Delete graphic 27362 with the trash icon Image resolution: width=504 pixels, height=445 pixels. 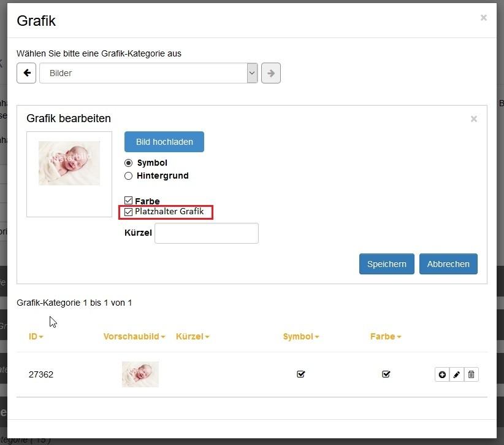click(x=472, y=374)
